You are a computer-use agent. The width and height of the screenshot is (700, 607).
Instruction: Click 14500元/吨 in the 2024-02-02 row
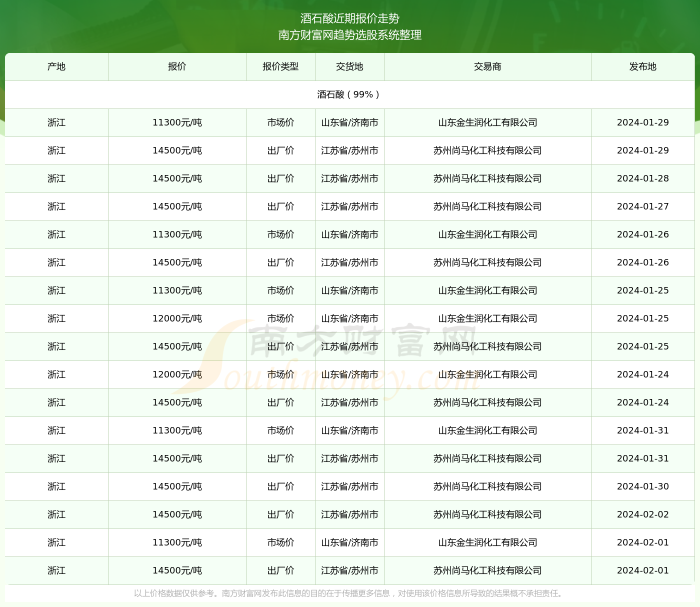tap(177, 514)
